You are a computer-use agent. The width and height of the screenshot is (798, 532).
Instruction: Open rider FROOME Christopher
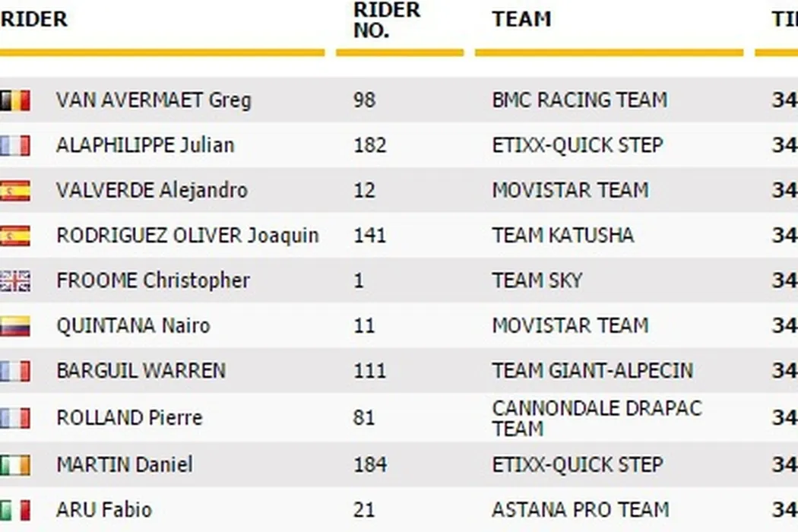153,280
